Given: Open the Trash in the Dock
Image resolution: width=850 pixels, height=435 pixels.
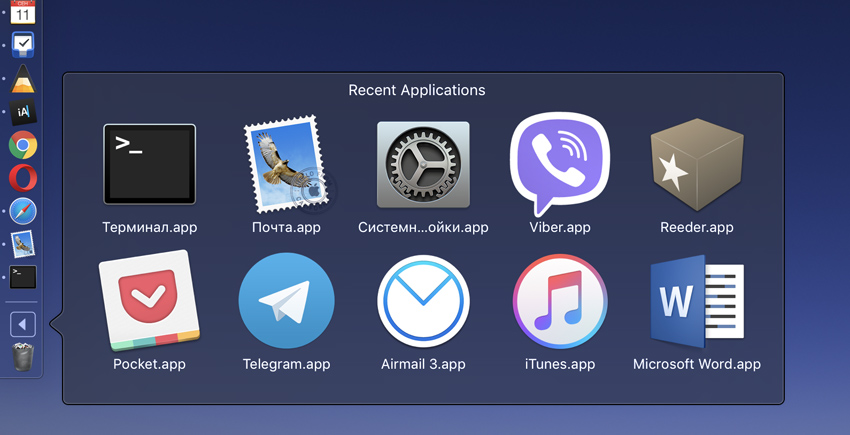Looking at the screenshot, I should pyautogui.click(x=23, y=357).
